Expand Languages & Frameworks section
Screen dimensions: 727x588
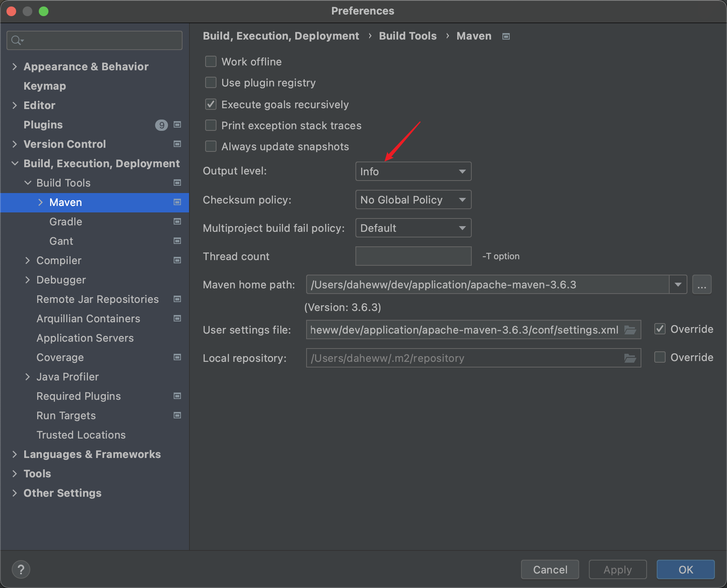[15, 454]
